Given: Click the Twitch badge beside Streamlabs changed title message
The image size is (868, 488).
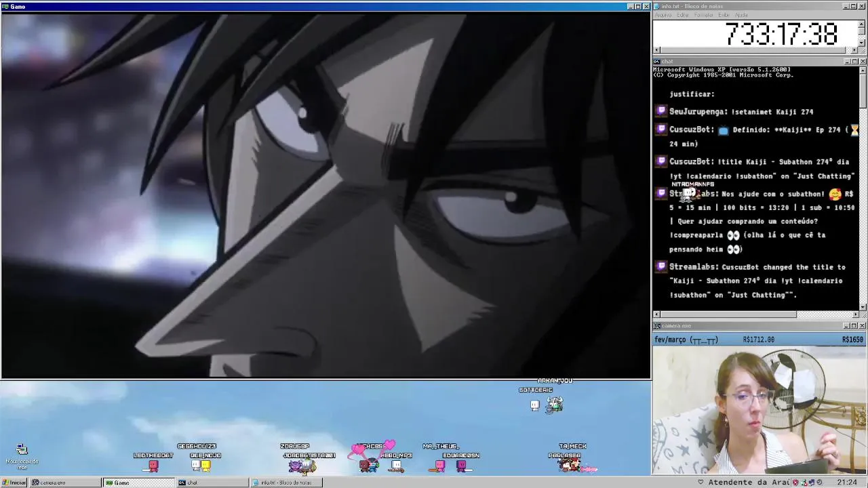Looking at the screenshot, I should pyautogui.click(x=662, y=266).
